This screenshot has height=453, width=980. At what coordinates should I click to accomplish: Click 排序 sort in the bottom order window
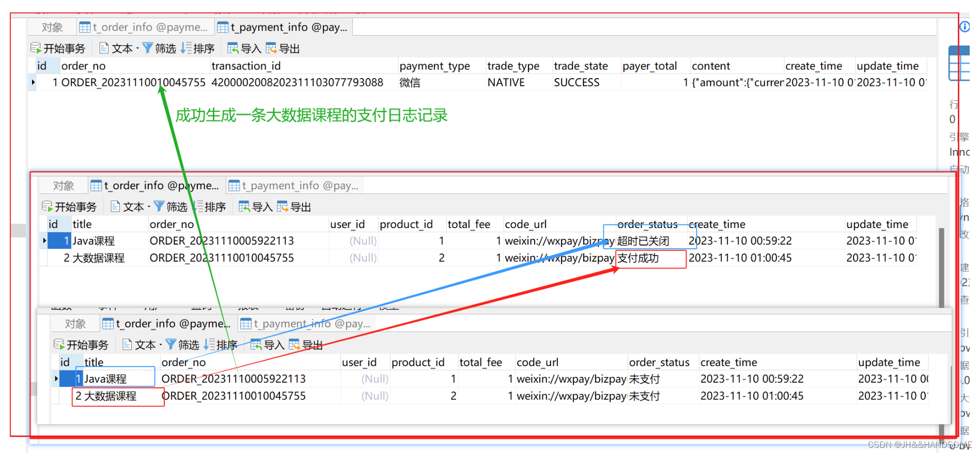click(221, 345)
